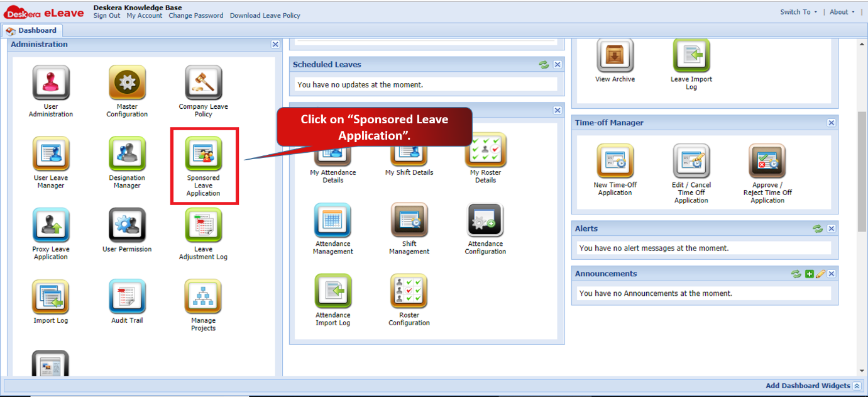Open Roster Configuration icon
The width and height of the screenshot is (868, 397).
coord(409,291)
